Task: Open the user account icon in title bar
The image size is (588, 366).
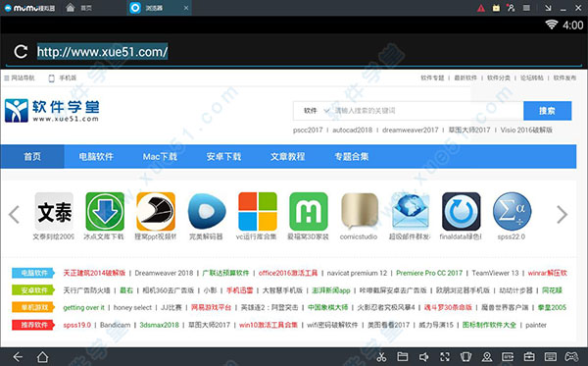Action: 511,8
